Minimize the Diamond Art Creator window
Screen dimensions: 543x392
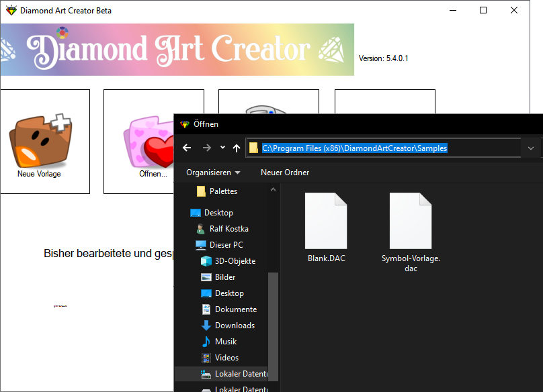pos(453,10)
